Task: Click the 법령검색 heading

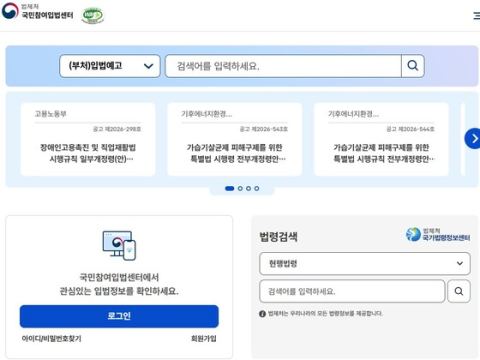Action: click(x=278, y=237)
